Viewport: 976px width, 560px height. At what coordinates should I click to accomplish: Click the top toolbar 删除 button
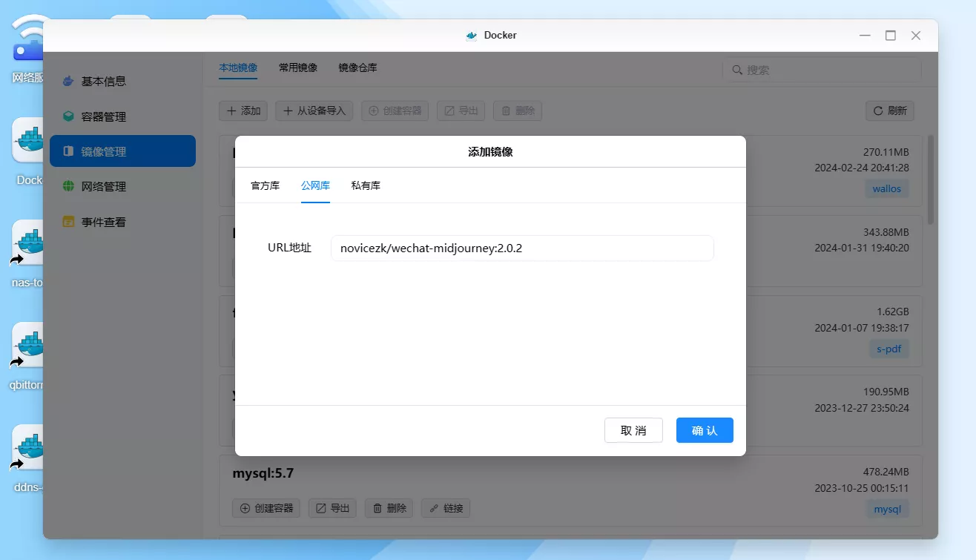point(518,111)
